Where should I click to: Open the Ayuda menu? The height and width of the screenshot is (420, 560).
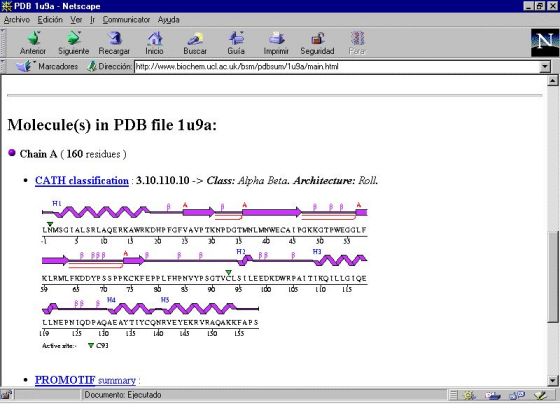[x=169, y=20]
